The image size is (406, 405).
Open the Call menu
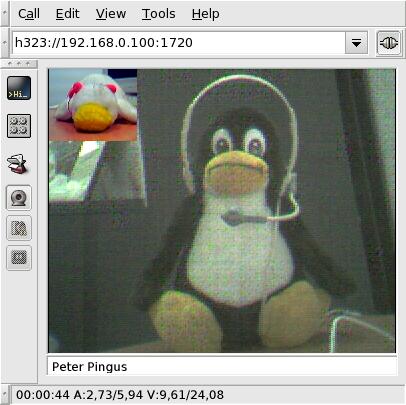click(x=29, y=14)
